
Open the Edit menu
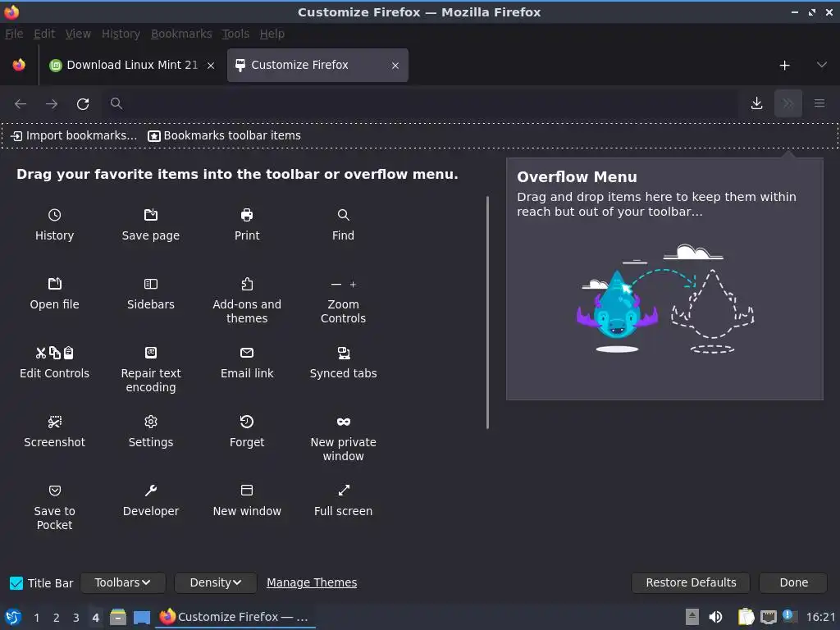click(x=44, y=34)
